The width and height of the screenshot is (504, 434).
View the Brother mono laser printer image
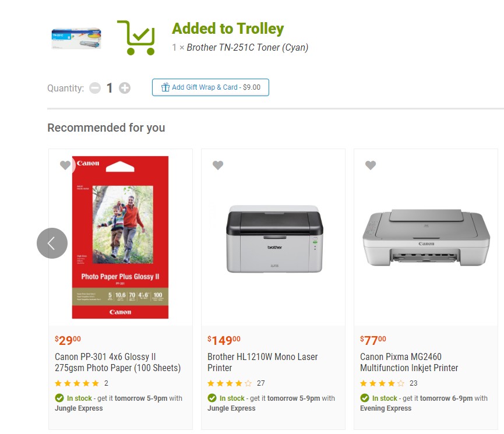[x=274, y=238]
